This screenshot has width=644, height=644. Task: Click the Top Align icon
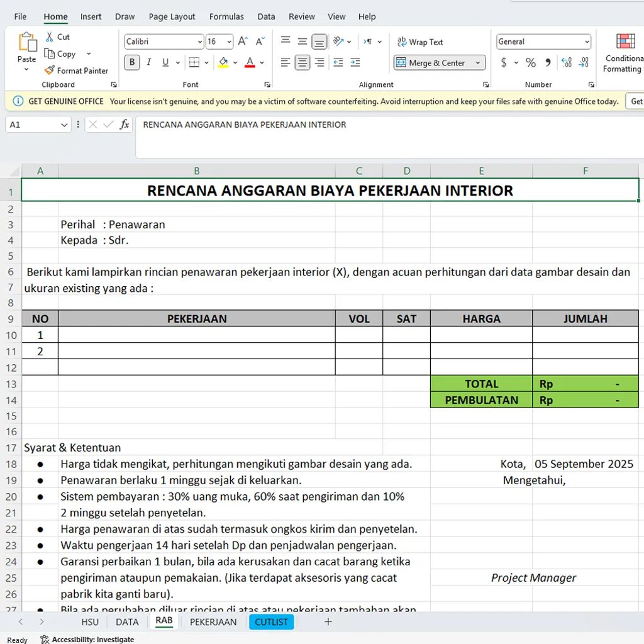coord(286,41)
